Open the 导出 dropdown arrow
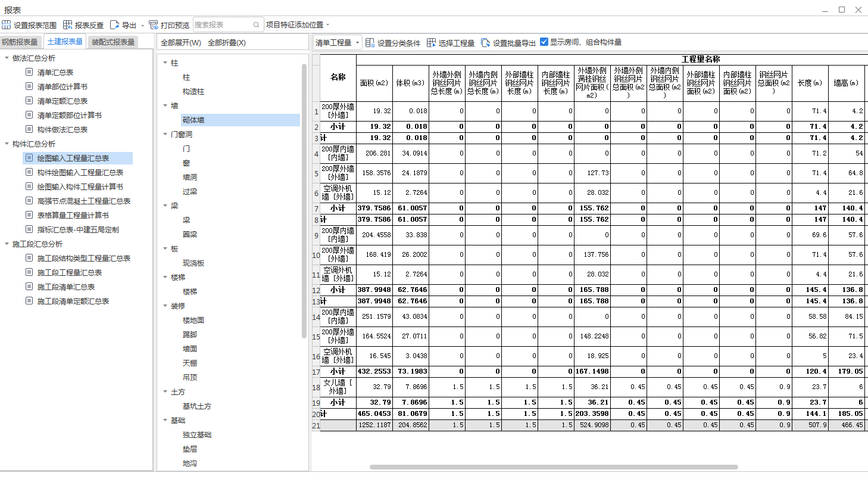 [x=142, y=26]
